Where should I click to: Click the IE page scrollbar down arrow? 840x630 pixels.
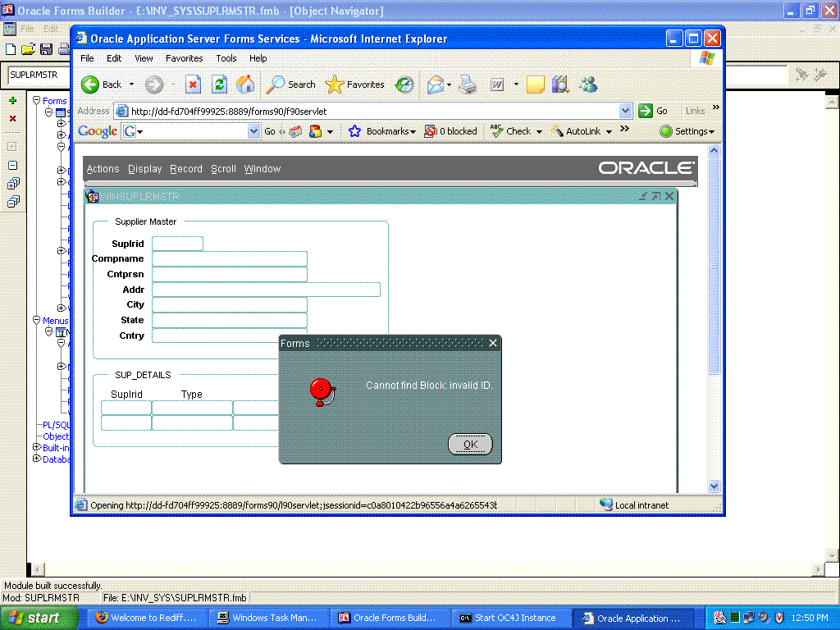714,486
